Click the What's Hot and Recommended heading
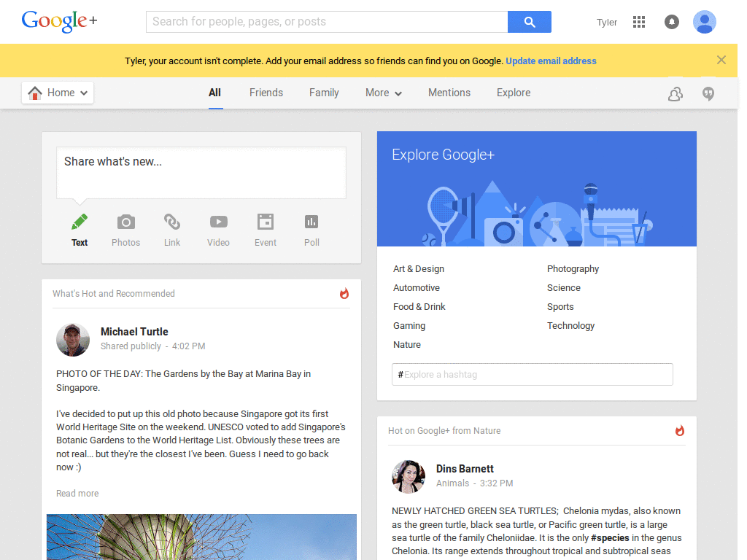 114,293
